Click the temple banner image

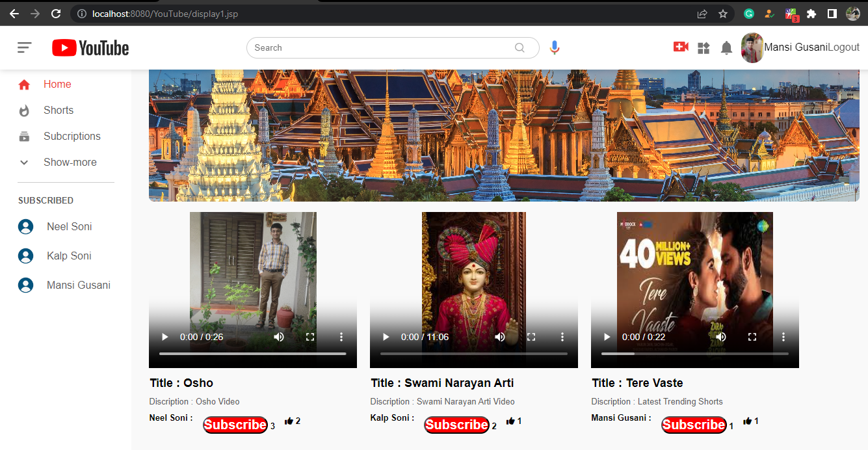505,135
